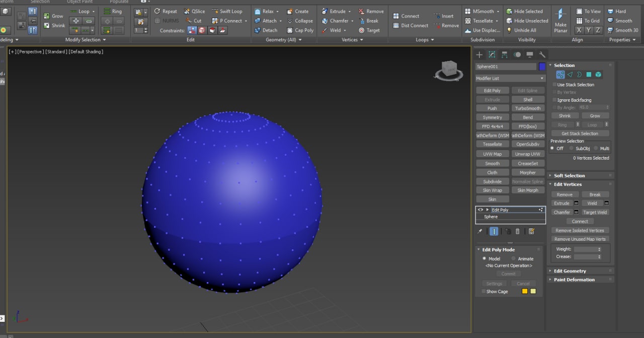
Task: Click the light yellow cage color swatch
Action: (533, 291)
